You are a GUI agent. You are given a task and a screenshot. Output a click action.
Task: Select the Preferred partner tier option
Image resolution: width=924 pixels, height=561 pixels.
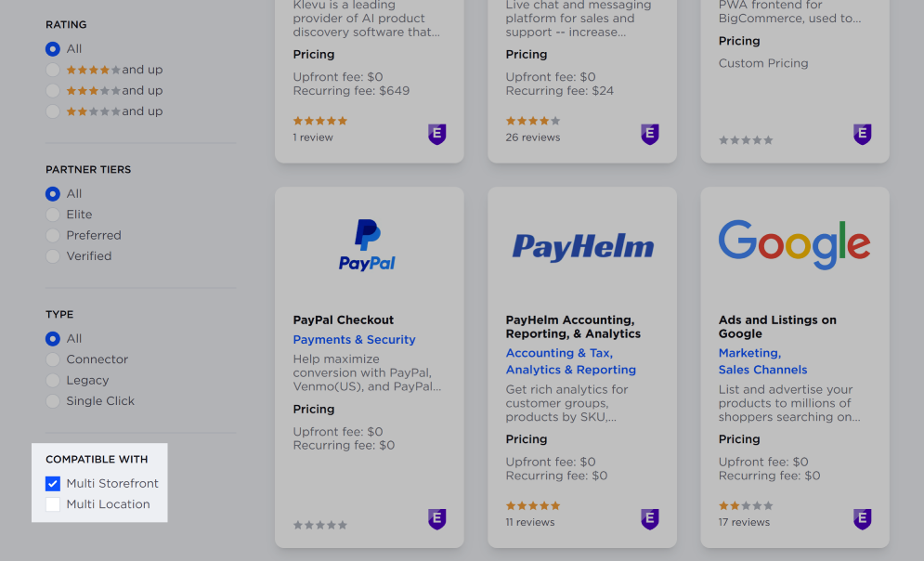click(53, 236)
